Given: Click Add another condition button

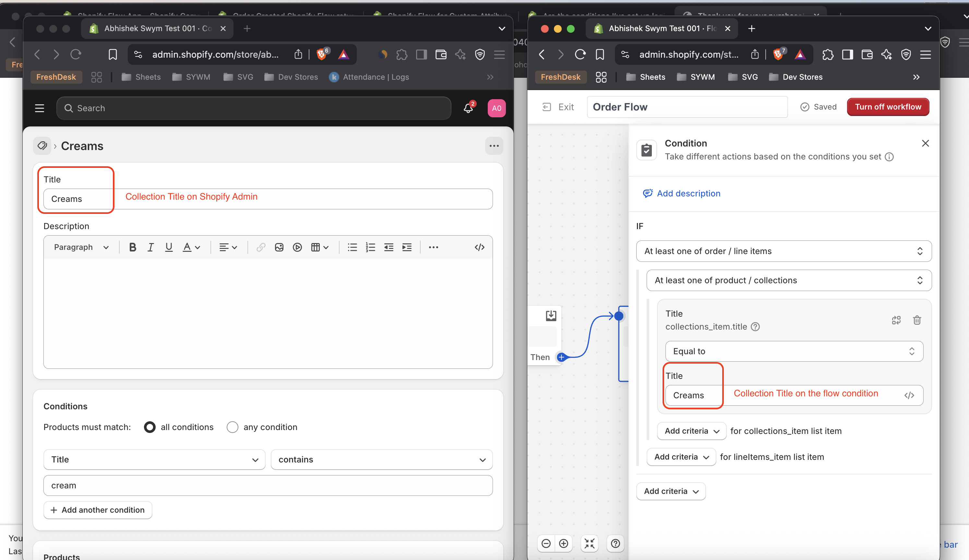Looking at the screenshot, I should [98, 510].
